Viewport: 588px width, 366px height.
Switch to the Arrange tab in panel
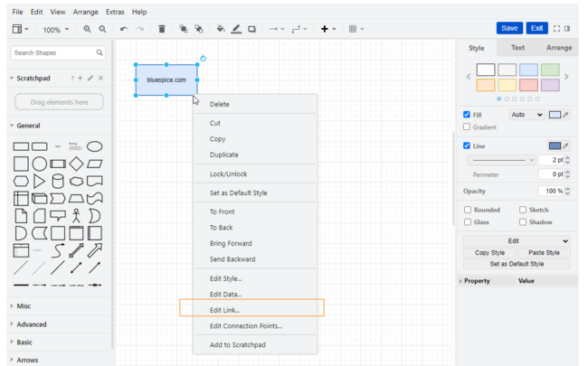559,48
